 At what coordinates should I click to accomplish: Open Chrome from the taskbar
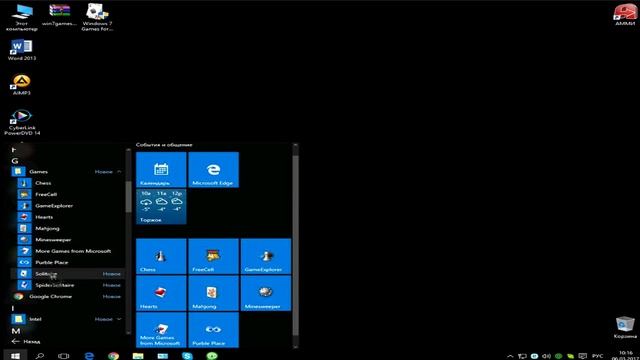pos(113,356)
